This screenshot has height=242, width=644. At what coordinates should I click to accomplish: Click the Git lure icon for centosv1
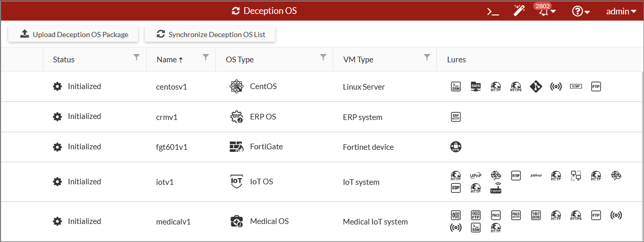point(536,87)
